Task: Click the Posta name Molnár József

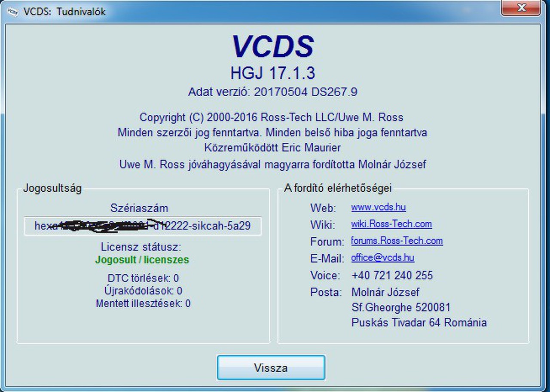Action: click(x=385, y=292)
